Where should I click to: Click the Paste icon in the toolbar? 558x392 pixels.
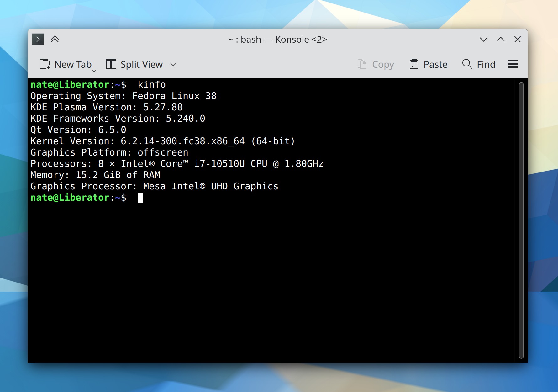pos(414,64)
